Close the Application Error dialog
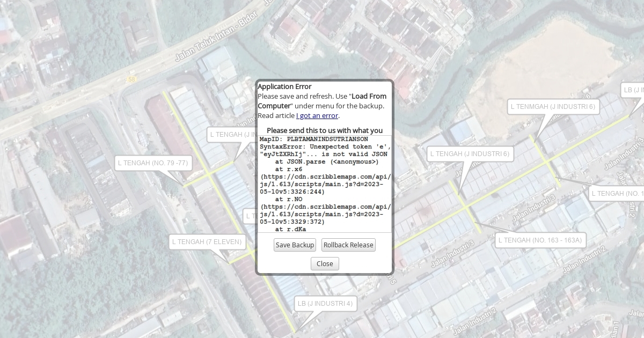This screenshot has height=338, width=644. (x=325, y=263)
